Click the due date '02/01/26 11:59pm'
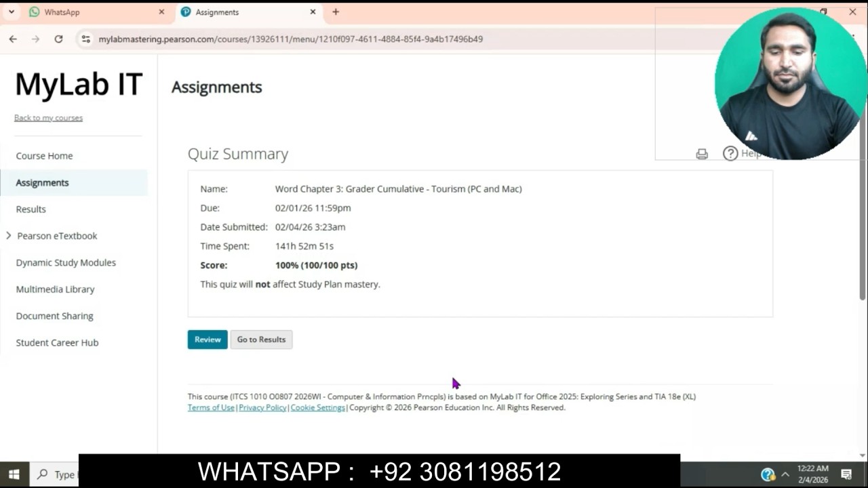The height and width of the screenshot is (488, 868). tap(313, 208)
